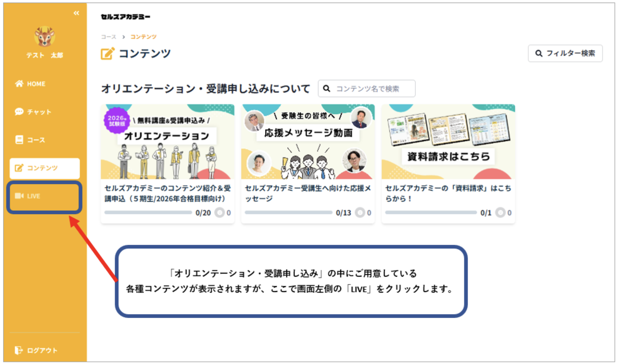Collapse the sidebar with double chevron
The height and width of the screenshot is (364, 619).
point(76,13)
